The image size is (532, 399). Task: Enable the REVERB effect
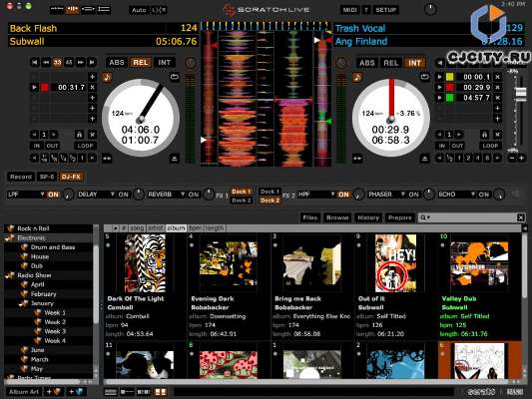point(194,195)
